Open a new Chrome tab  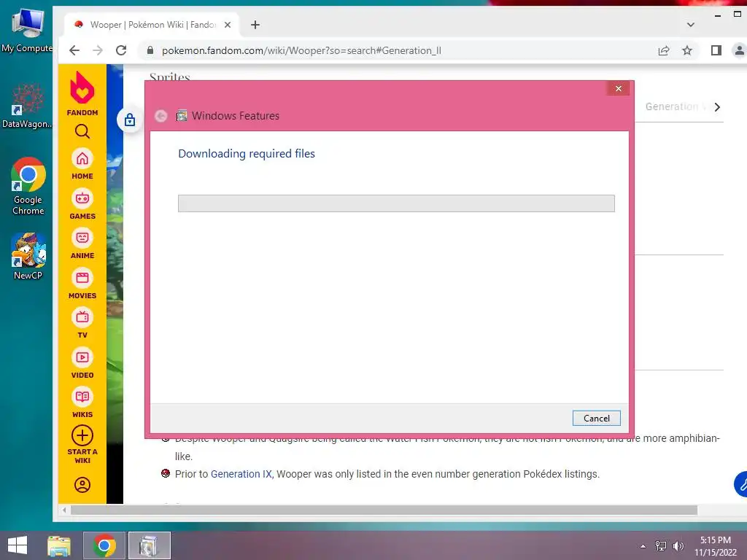(x=255, y=25)
